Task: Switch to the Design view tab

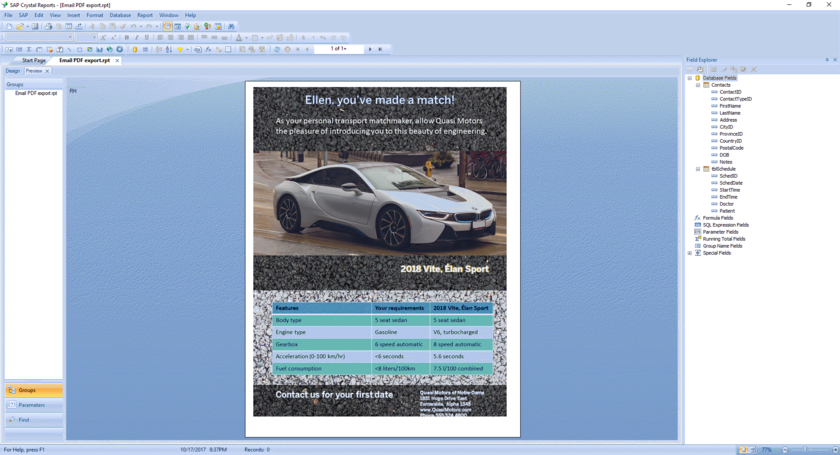Action: coord(12,71)
